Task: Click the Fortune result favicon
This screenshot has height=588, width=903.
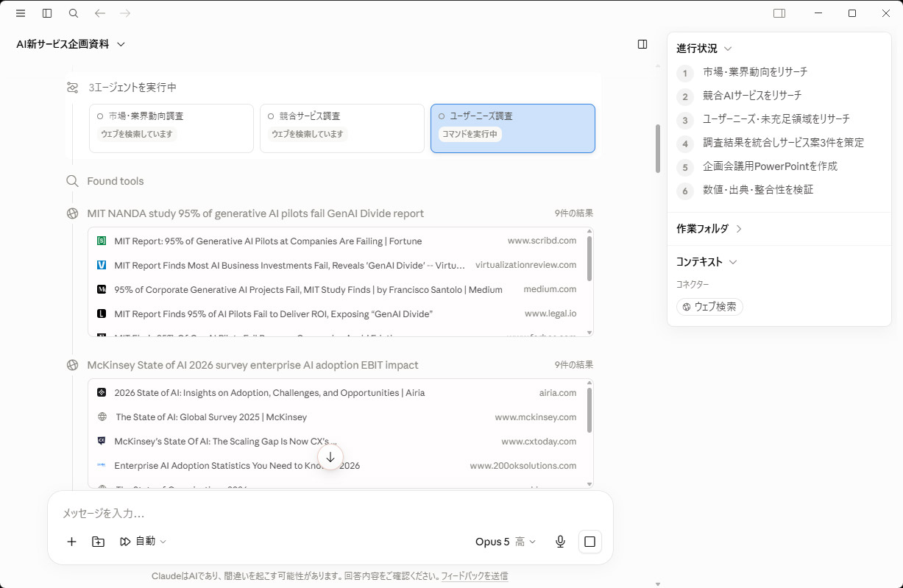Action: 102,241
